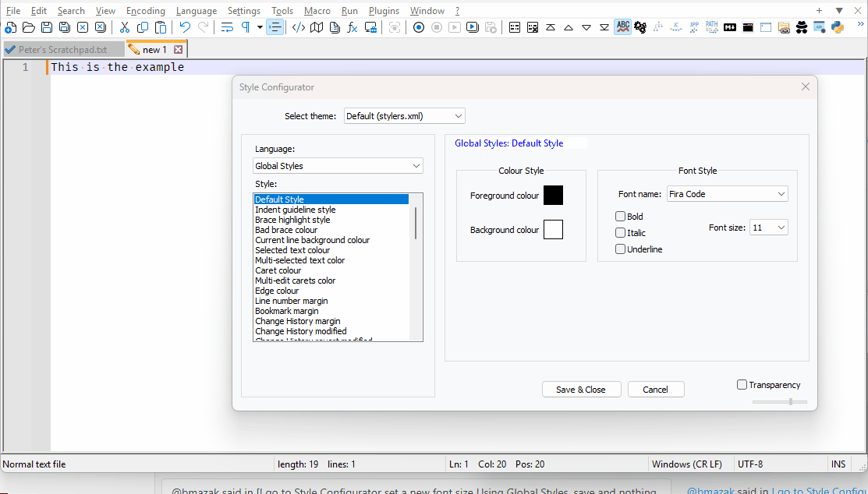Toggle the Word wrap toolbar icon
The width and height of the screenshot is (868, 494).
coord(227,27)
